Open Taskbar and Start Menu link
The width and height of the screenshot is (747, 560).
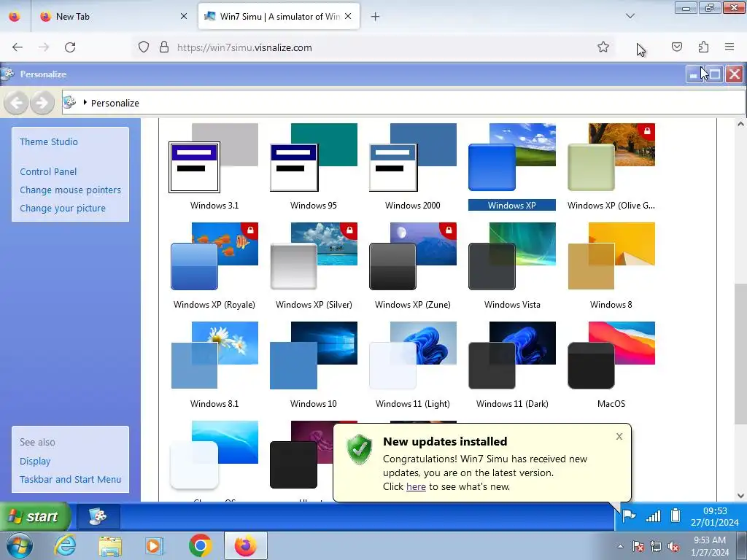pyautogui.click(x=71, y=480)
